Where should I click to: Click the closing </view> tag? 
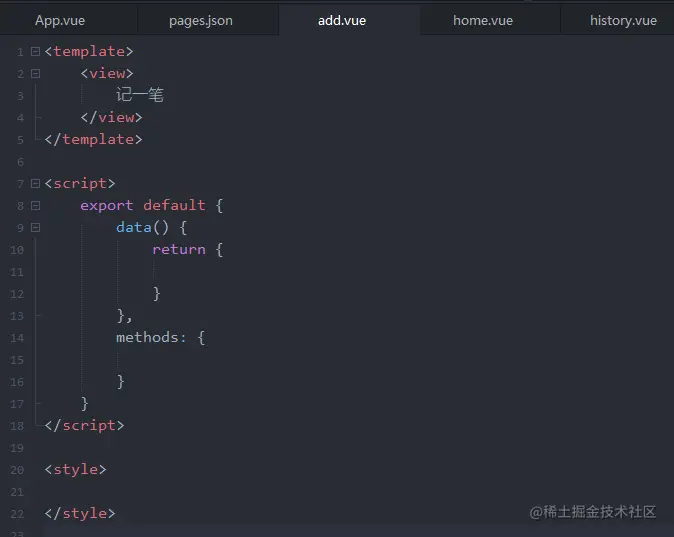pos(111,117)
